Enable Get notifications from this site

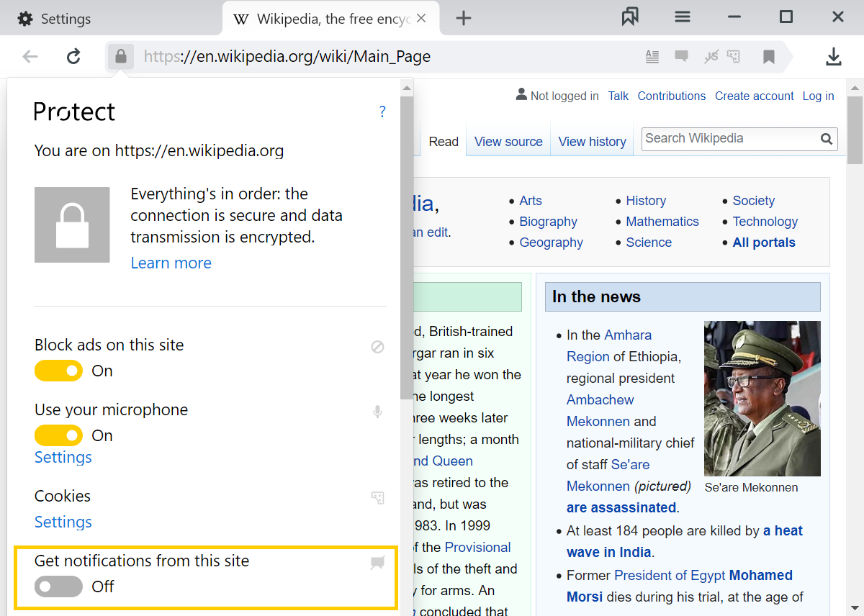58,587
